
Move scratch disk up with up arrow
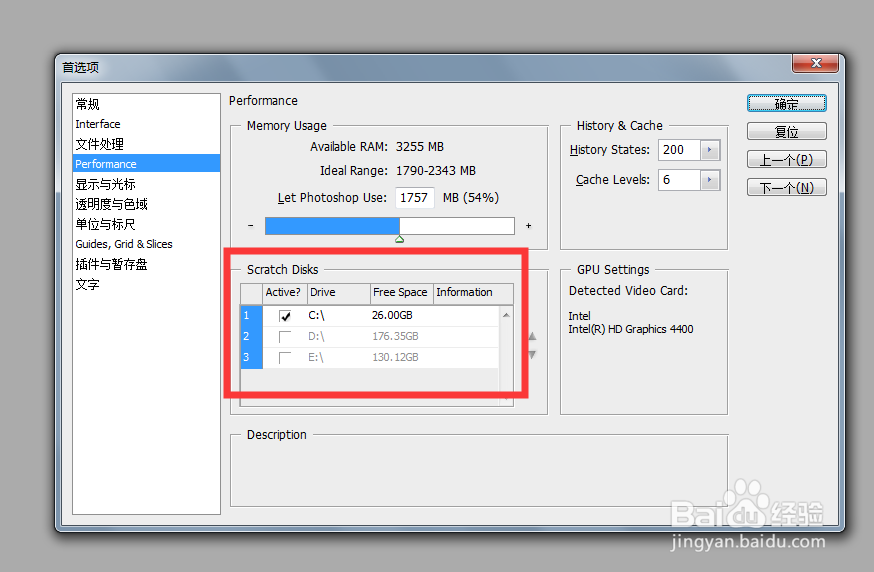(532, 336)
